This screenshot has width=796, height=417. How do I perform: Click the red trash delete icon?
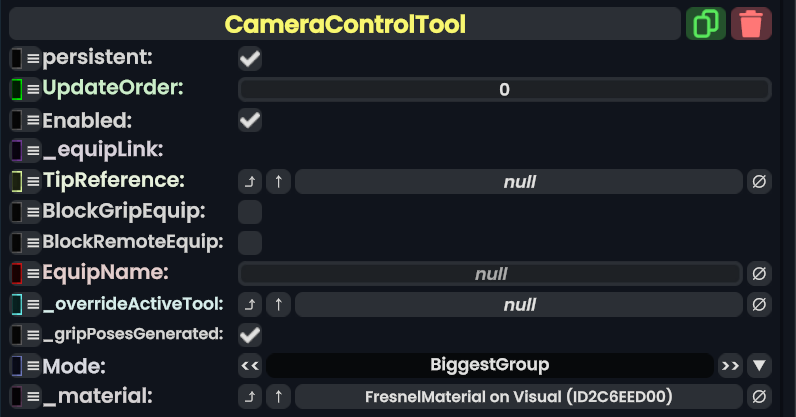(x=751, y=23)
